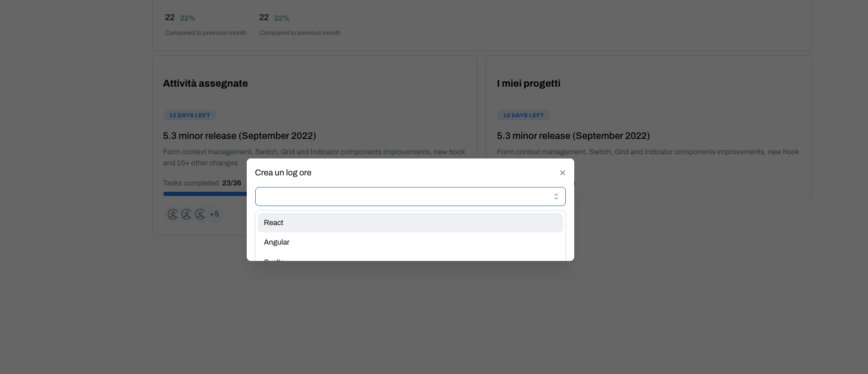Click the up-down chevron icon in the select field

click(x=556, y=196)
